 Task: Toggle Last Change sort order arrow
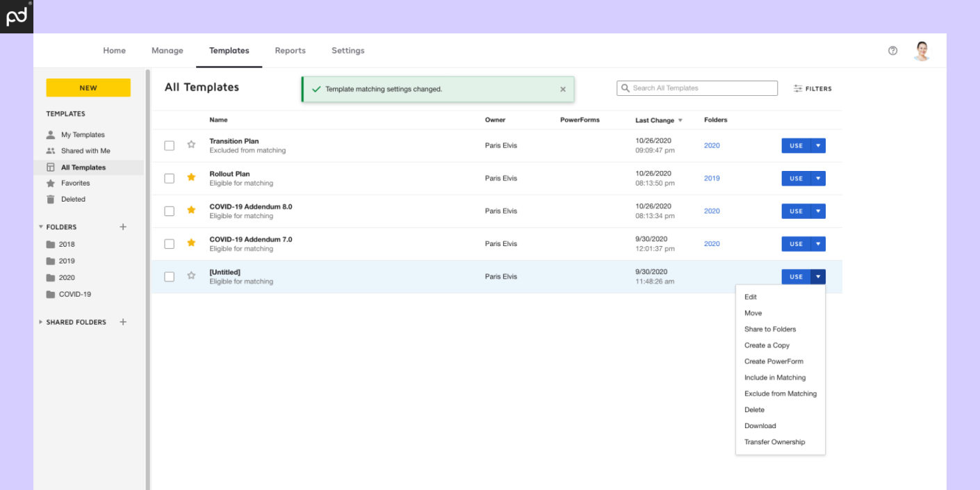[680, 120]
